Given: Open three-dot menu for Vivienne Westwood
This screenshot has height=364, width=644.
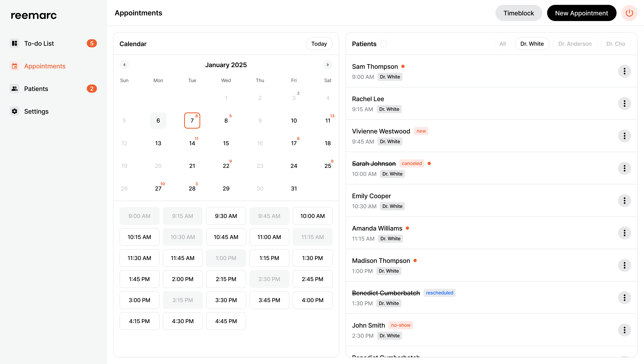Looking at the screenshot, I should [624, 136].
